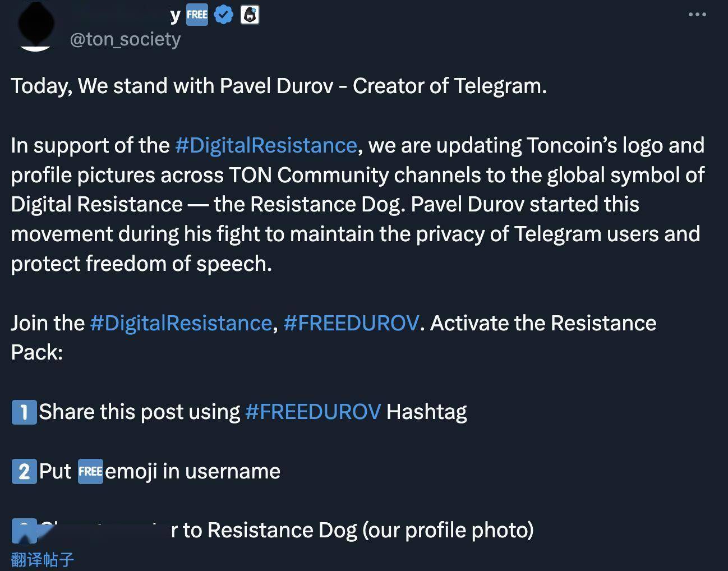
Task: Click the FREE emoji beside the account name
Action: pos(197,15)
